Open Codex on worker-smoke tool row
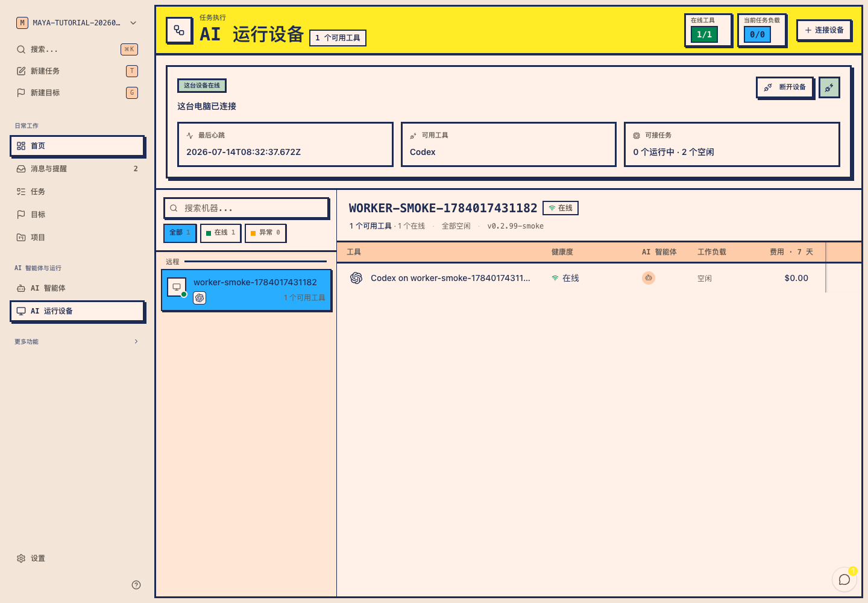Screen dimensions: 868x603 450,278
